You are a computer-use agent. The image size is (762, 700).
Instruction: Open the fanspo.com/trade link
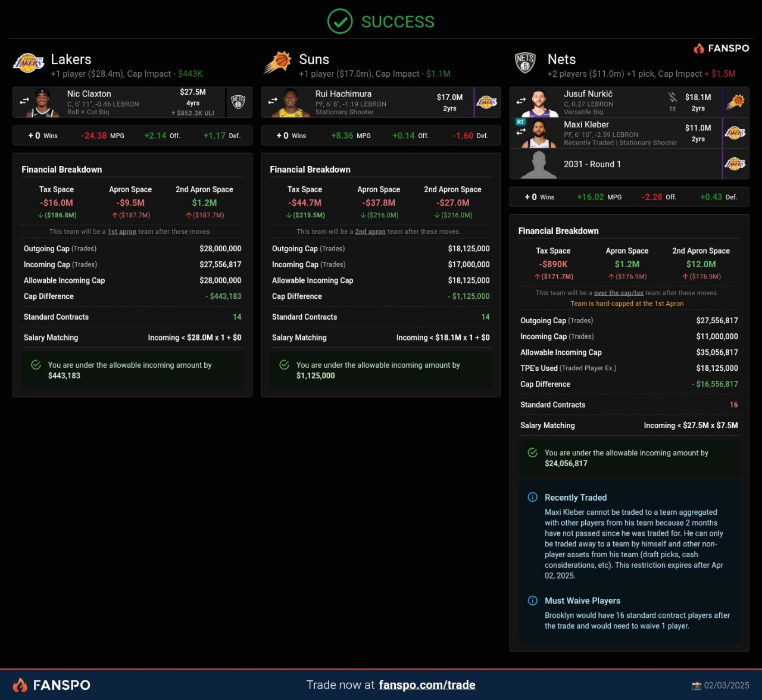click(427, 685)
